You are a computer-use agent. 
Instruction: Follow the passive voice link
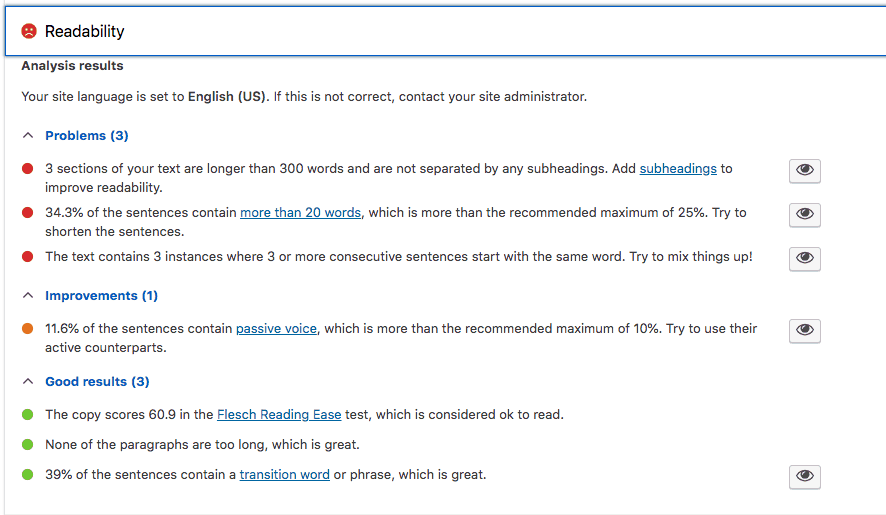tap(276, 329)
